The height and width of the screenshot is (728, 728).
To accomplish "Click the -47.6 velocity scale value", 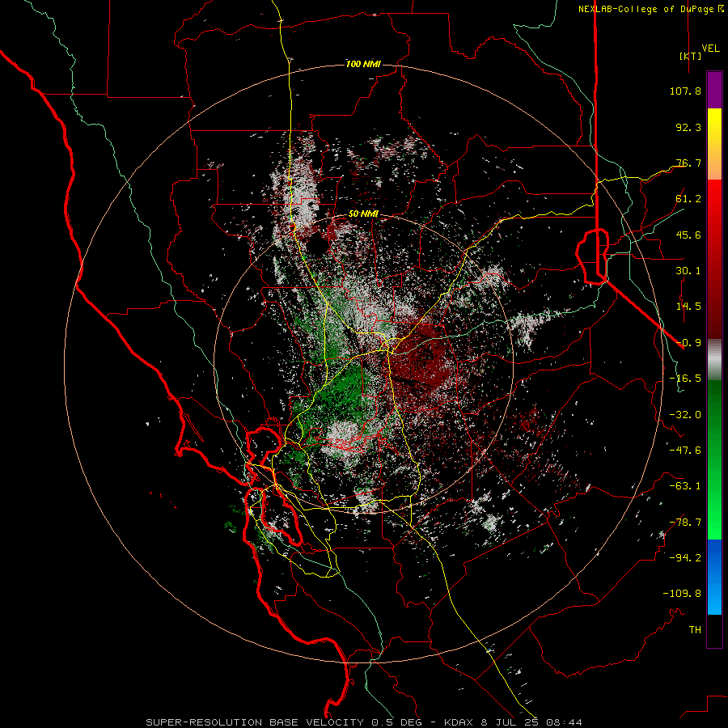I will click(x=685, y=451).
